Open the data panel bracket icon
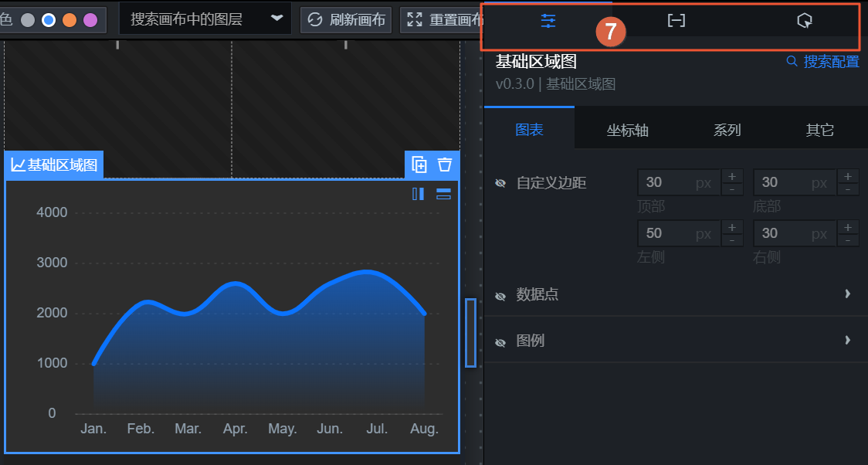This screenshot has height=465, width=868. click(676, 21)
